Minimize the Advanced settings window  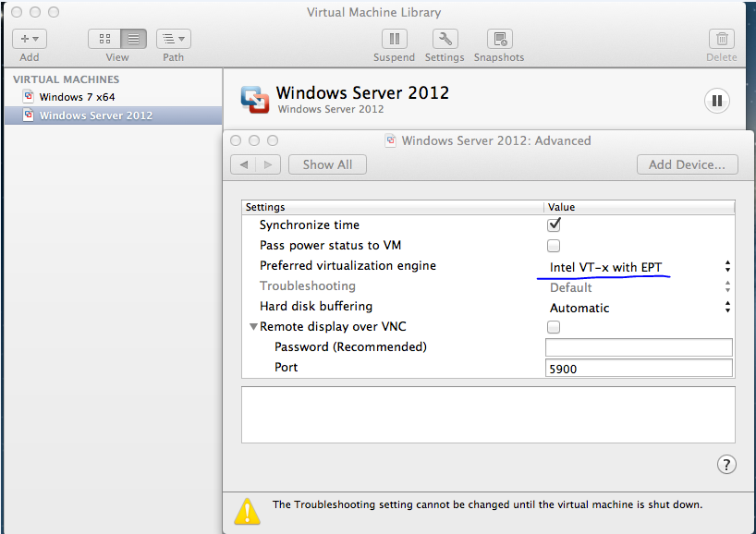click(254, 140)
